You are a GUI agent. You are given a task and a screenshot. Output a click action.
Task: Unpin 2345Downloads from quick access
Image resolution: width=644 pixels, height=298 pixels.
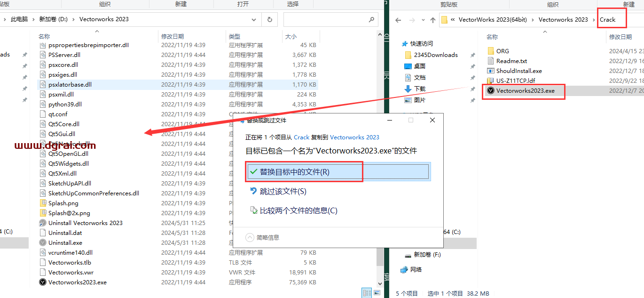pos(472,55)
